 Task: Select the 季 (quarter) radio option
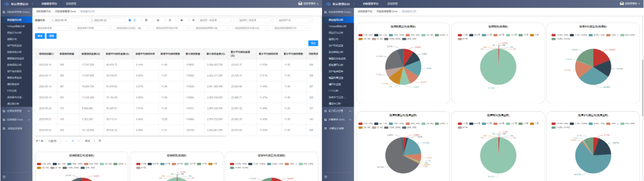point(177,20)
